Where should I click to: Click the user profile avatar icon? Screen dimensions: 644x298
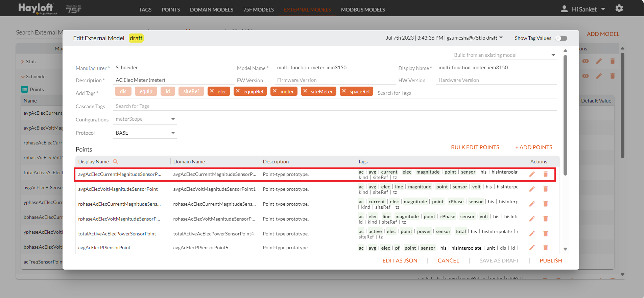564,9
